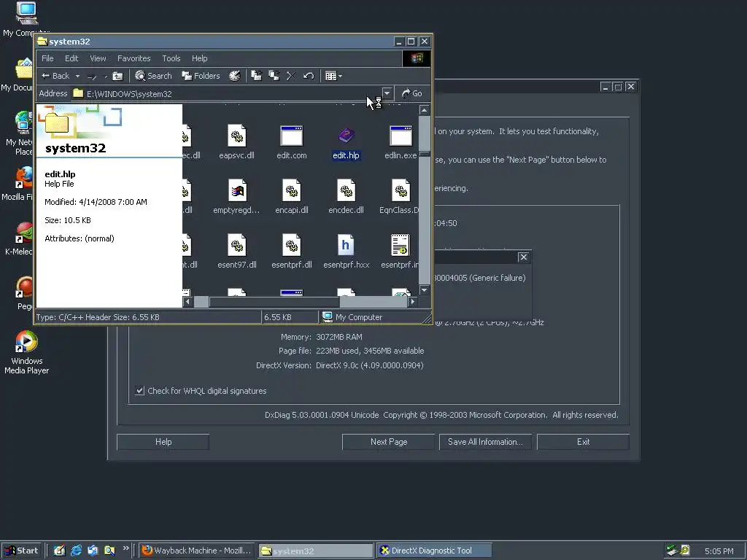Click the first Quick Launch icon beside Start
The height and width of the screenshot is (560, 747).
(x=59, y=551)
